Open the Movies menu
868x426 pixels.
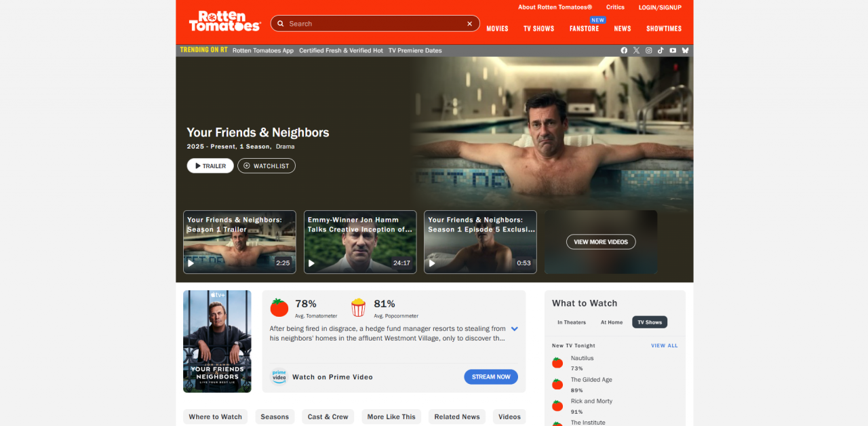(x=497, y=28)
